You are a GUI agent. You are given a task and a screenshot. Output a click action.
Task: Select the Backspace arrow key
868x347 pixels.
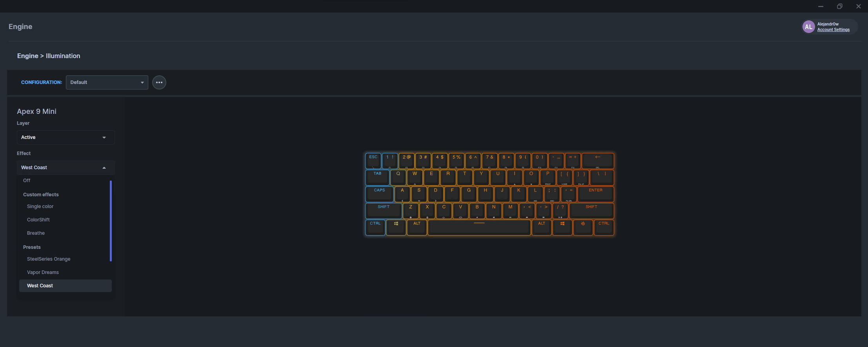point(598,161)
